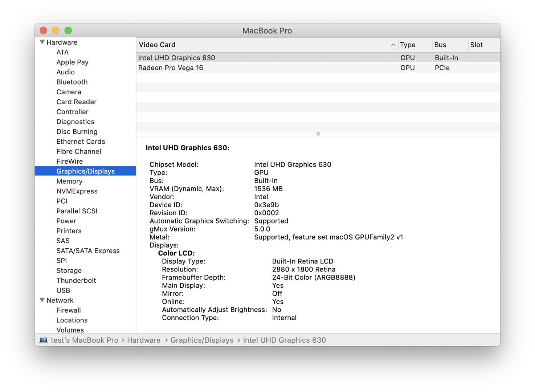Viewport: 535px width, 392px height.
Task: Open the Diagnostics entry
Action: [75, 122]
